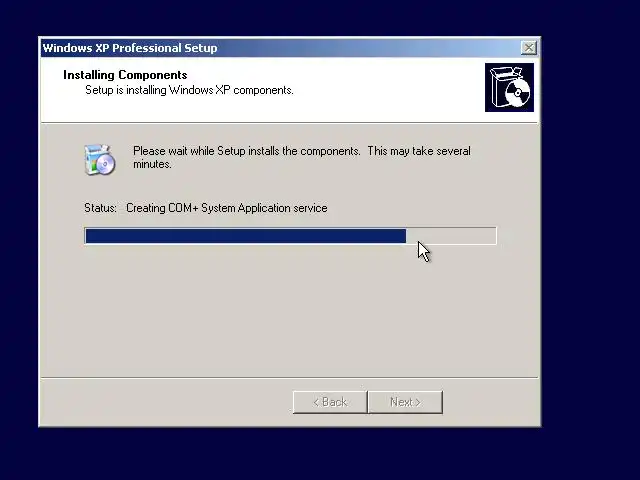Click the Windows XP Professional Setup title bar
This screenshot has width=640, height=480.
282,48
